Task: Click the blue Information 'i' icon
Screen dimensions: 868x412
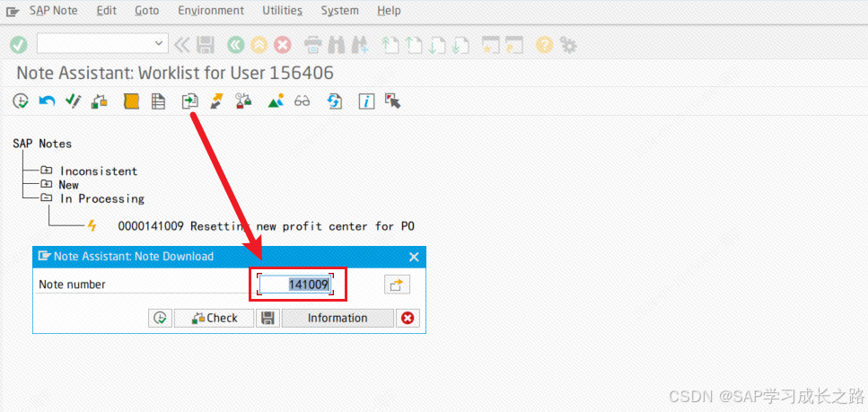Action: [x=366, y=101]
